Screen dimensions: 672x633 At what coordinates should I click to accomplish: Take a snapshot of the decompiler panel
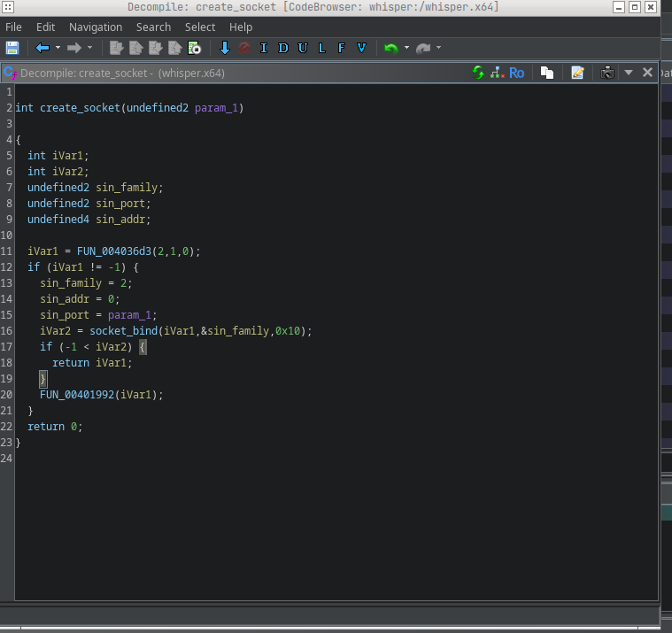point(607,73)
